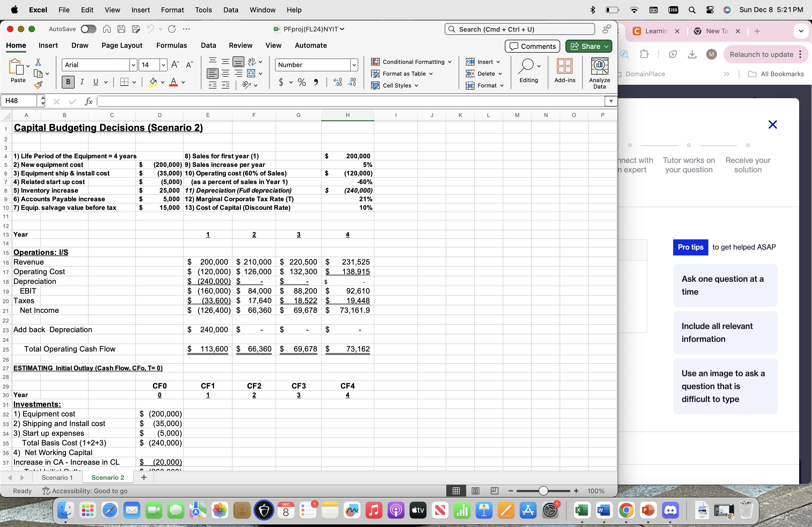Click Increase Decimal icon
This screenshot has height=527, width=812.
338,82
